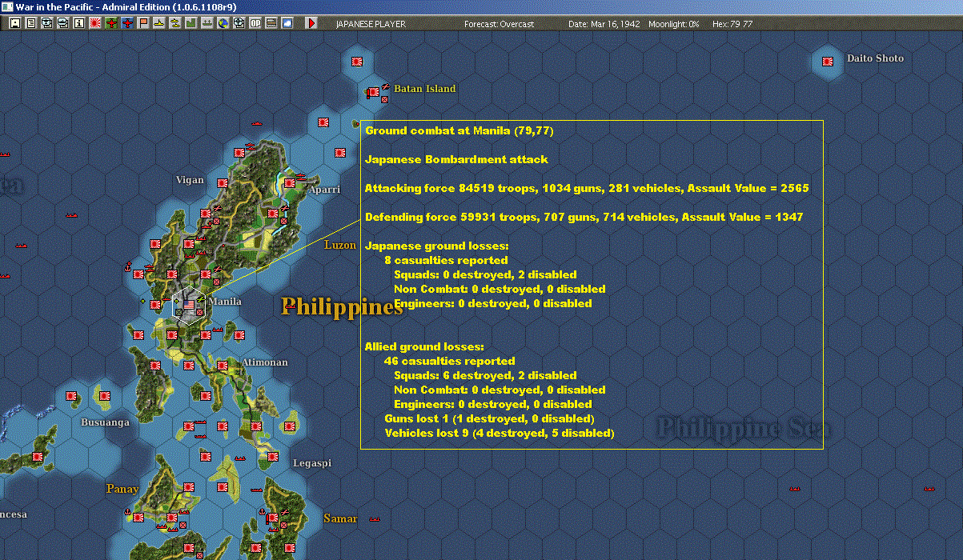Open the document list report icon
The width and height of the screenshot is (963, 560).
(31, 24)
